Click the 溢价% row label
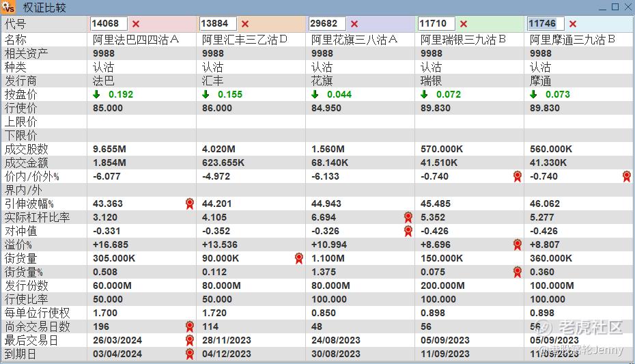The height and width of the screenshot is (364, 635). point(18,244)
